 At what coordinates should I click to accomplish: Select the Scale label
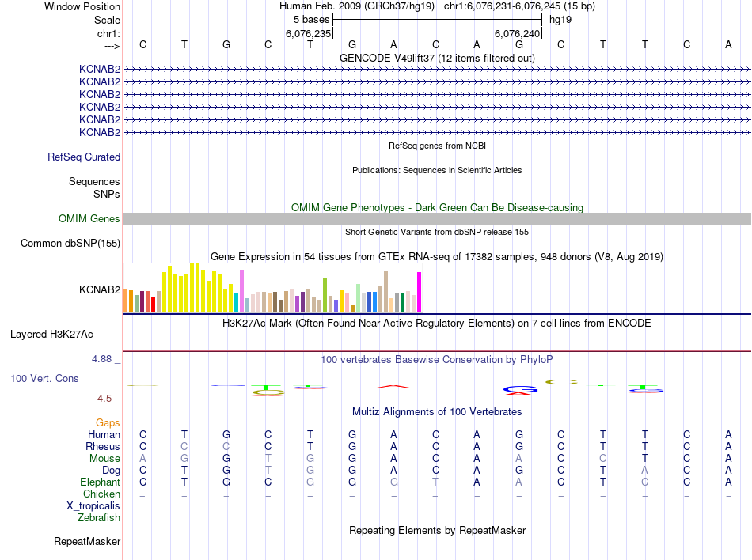point(107,20)
